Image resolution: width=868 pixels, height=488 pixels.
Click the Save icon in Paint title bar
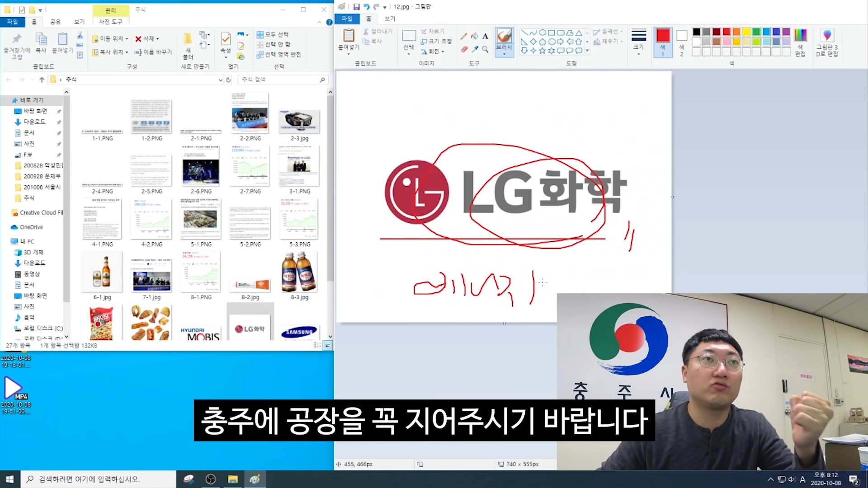356,7
